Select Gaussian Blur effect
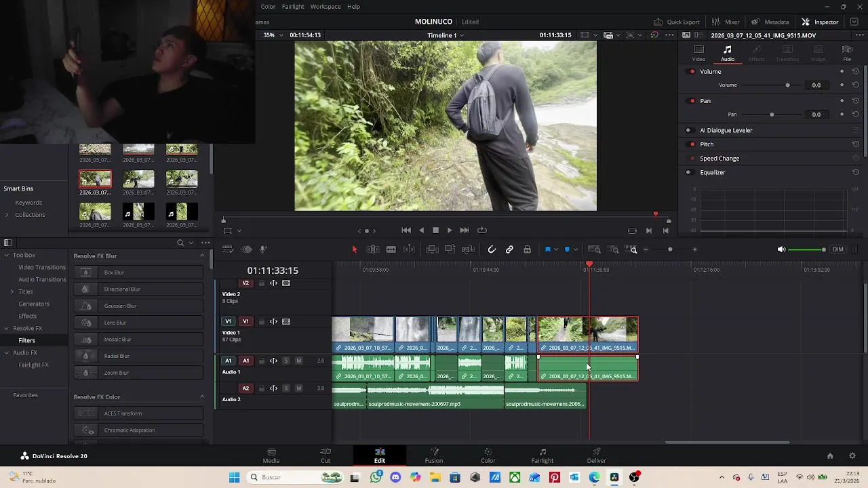Viewport: 868px width, 488px height. tap(138, 306)
